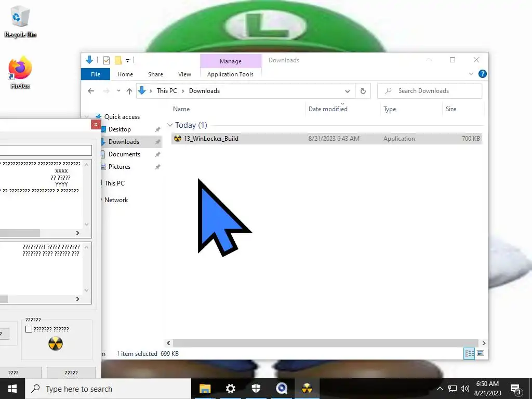Select Network in the navigation pane
Image resolution: width=532 pixels, height=399 pixels.
[116, 200]
